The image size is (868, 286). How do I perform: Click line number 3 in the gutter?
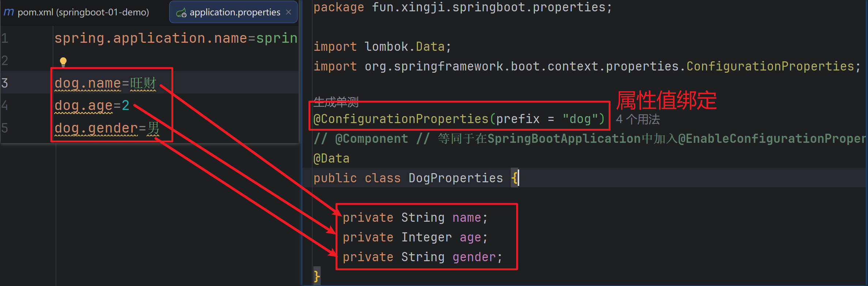(x=5, y=83)
